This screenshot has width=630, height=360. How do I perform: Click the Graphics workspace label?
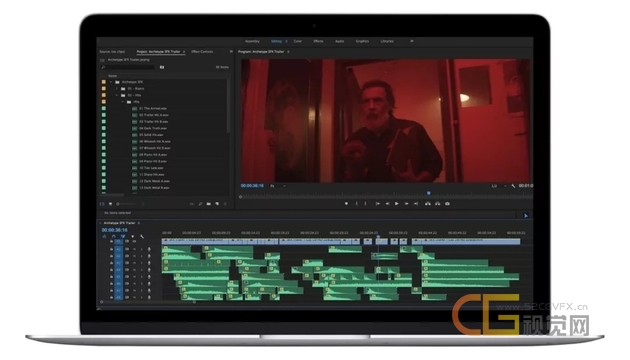click(362, 41)
